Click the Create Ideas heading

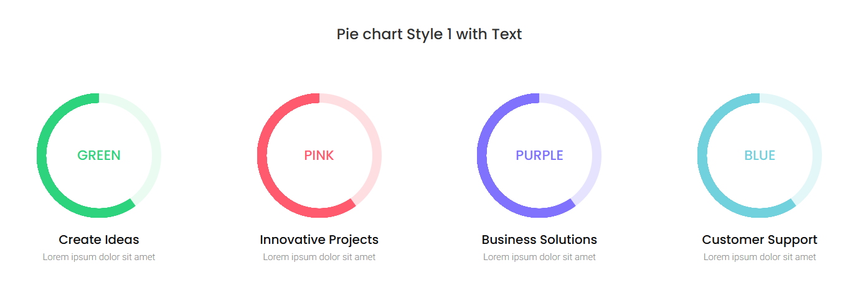pos(99,240)
